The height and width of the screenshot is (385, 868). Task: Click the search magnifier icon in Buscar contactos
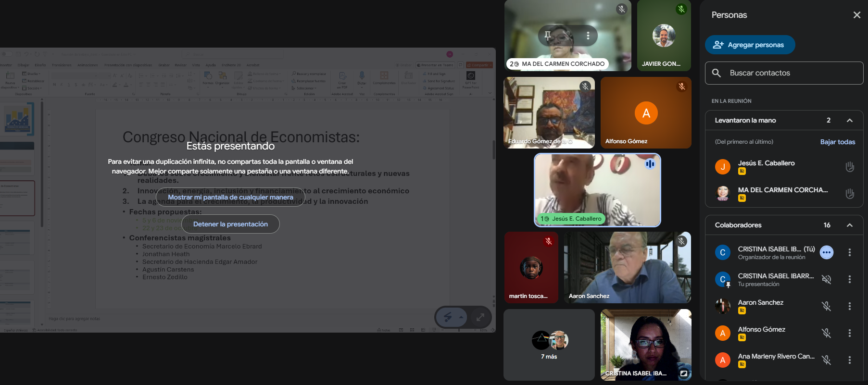(x=717, y=73)
